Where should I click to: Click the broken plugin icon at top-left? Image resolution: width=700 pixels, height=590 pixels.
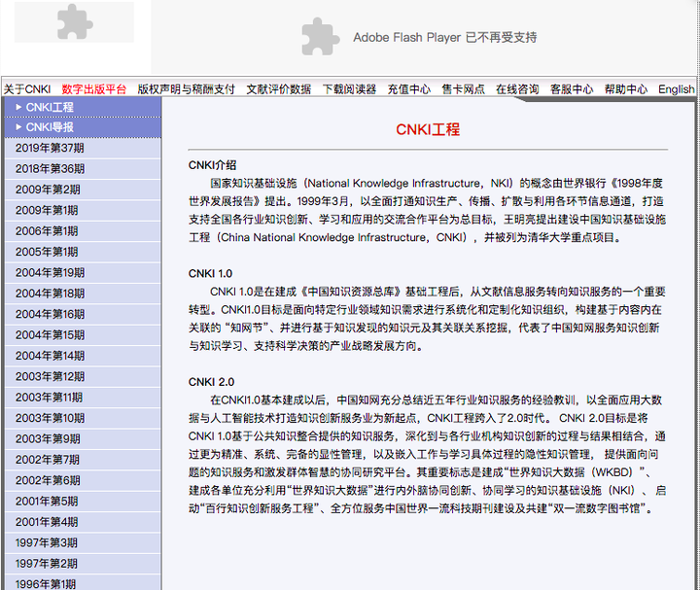click(x=75, y=22)
